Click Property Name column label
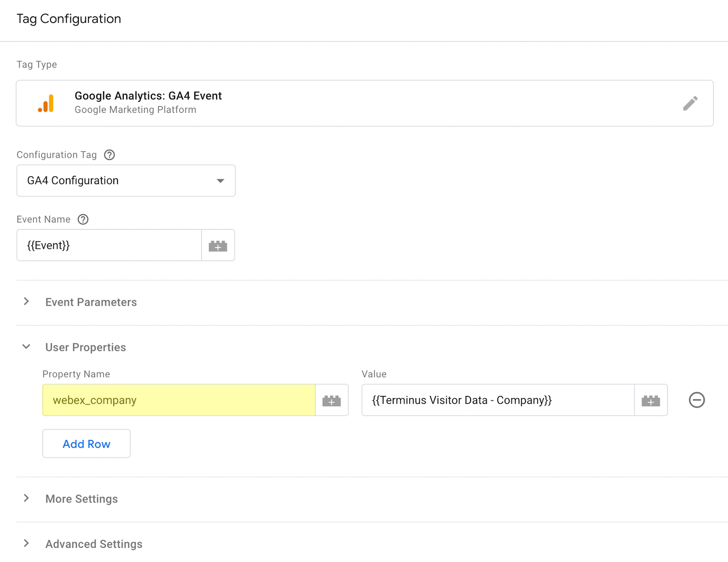 [76, 374]
